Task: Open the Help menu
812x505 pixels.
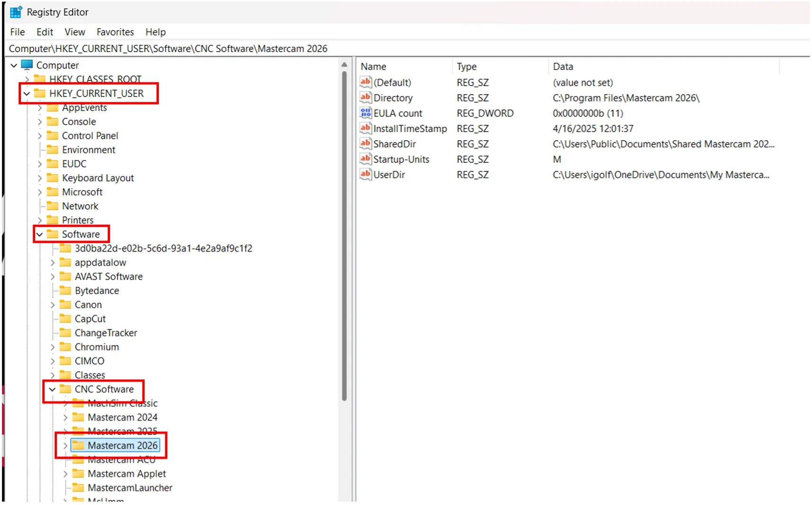Action: tap(155, 32)
